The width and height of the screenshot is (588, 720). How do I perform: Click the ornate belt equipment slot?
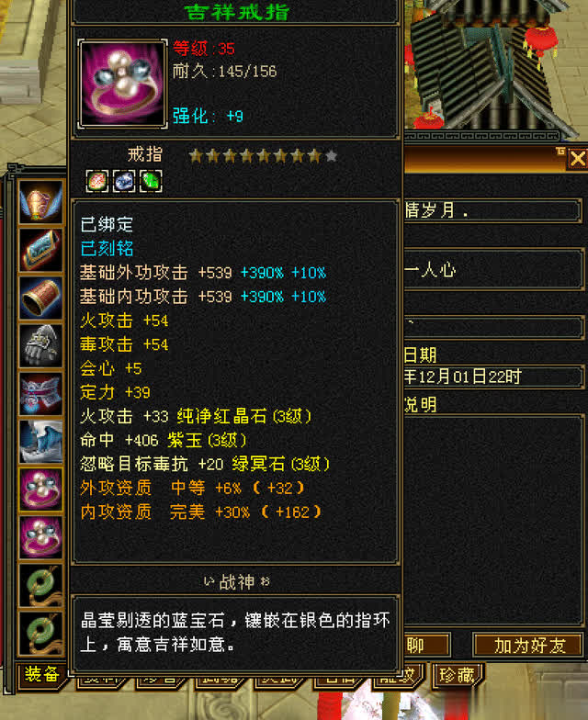(x=40, y=394)
